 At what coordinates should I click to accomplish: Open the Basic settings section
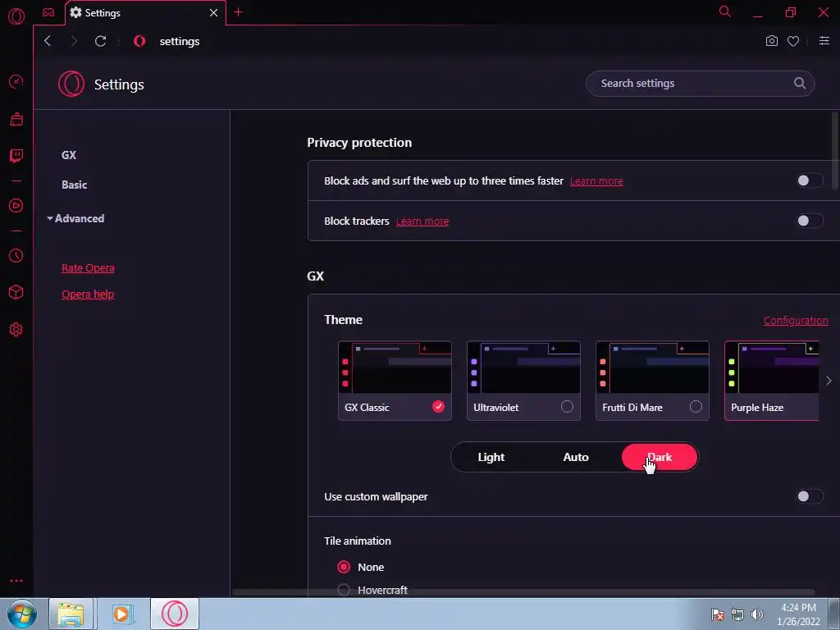coord(74,185)
